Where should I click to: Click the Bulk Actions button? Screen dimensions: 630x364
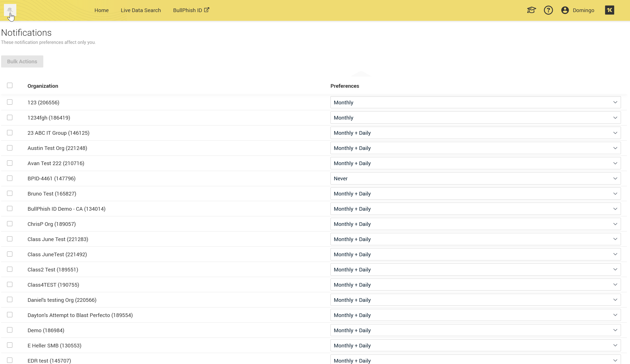click(x=22, y=61)
